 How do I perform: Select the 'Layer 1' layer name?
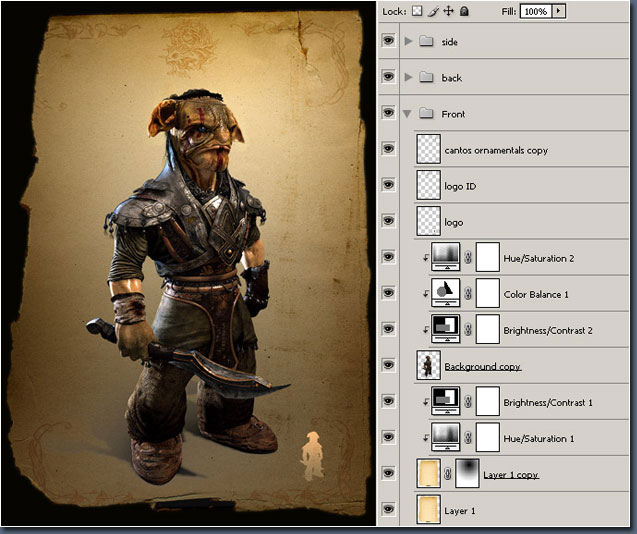(x=459, y=511)
